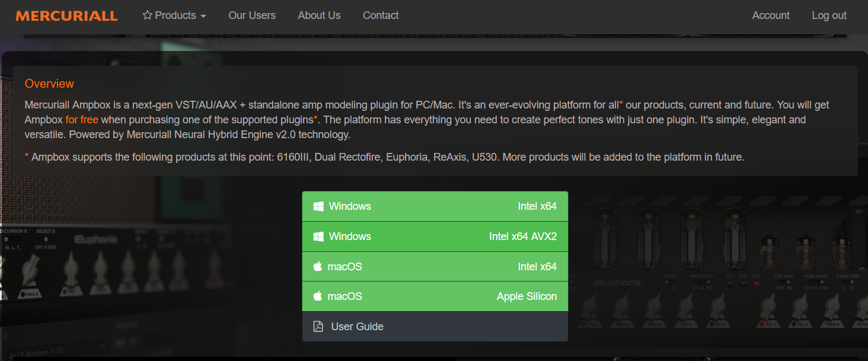Screen dimensions: 868x361
Task: Click the star icon beside Products
Action: (147, 15)
